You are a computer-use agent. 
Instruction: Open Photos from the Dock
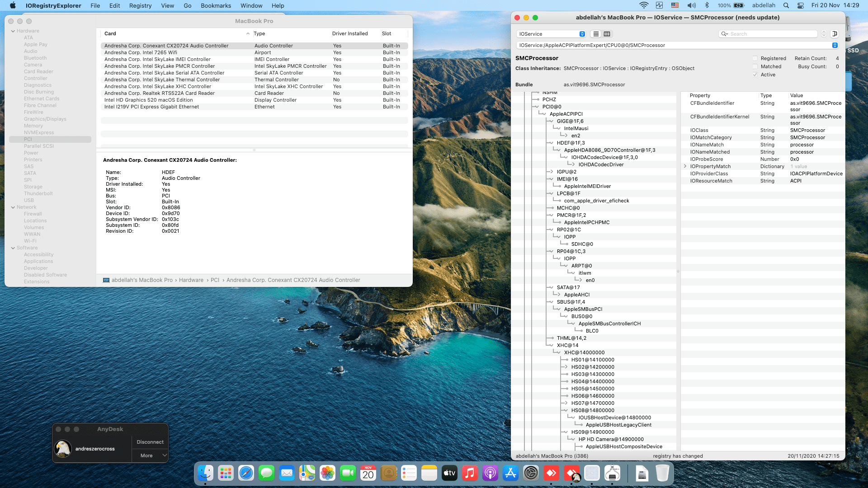327,473
